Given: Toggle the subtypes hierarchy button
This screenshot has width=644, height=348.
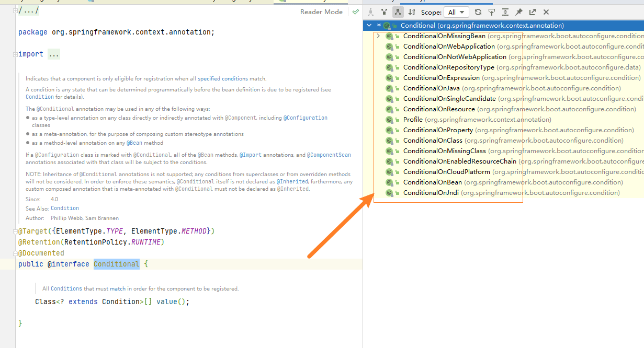Looking at the screenshot, I should pos(398,12).
